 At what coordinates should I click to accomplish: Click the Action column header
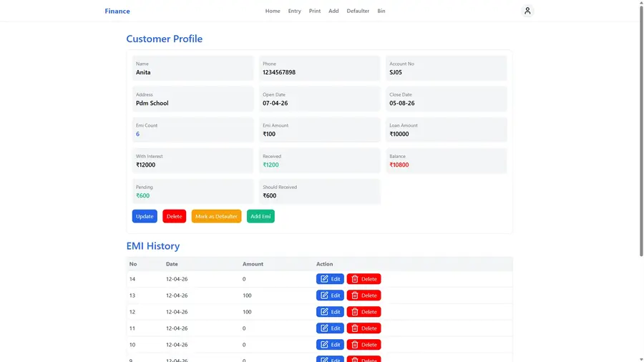pyautogui.click(x=324, y=264)
